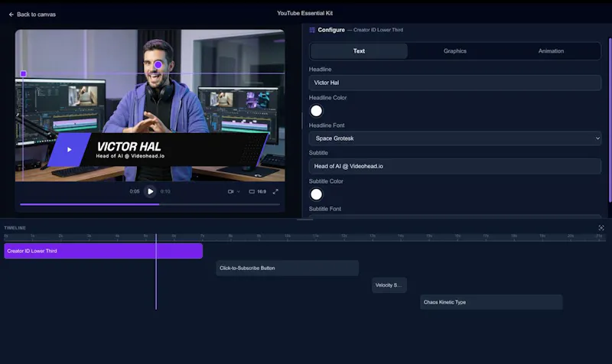This screenshot has height=364, width=612.
Task: Select the Click-to-Subscribe Button clip
Action: click(288, 268)
